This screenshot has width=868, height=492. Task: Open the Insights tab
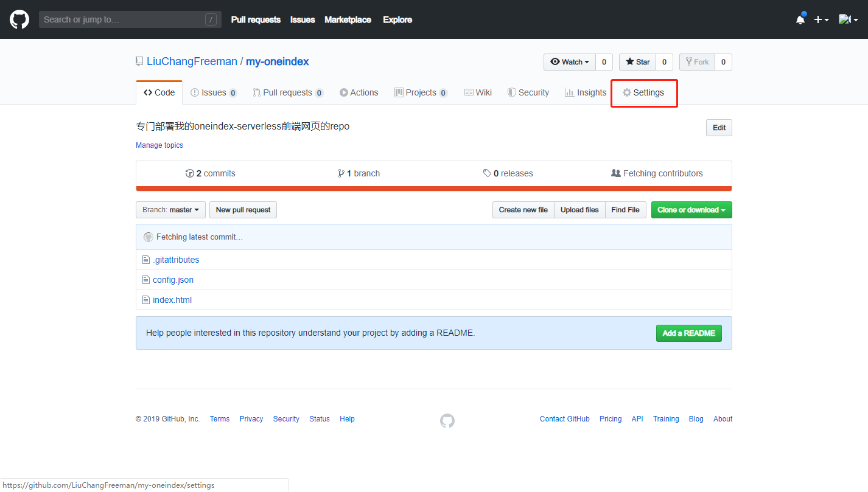coord(586,92)
